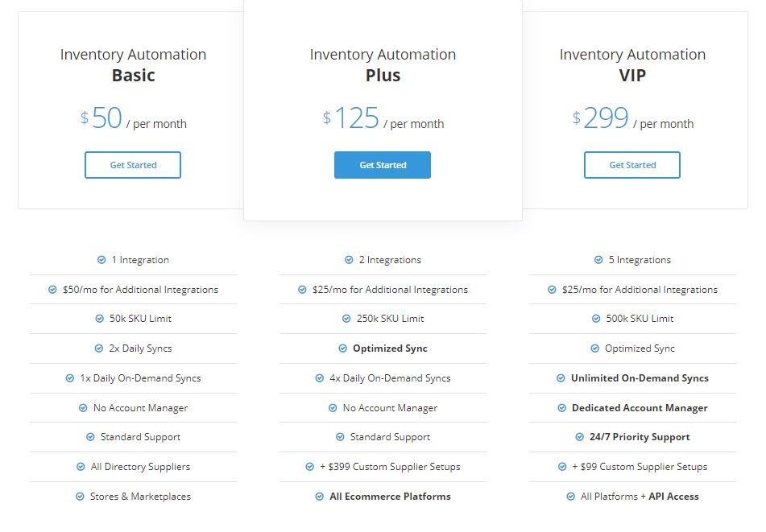
Task: Click the 250k SKU Limit text
Action: pos(391,319)
